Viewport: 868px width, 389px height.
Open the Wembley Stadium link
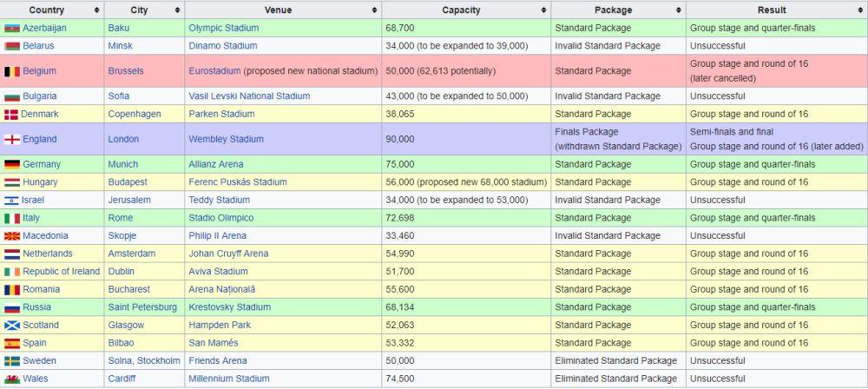[226, 139]
